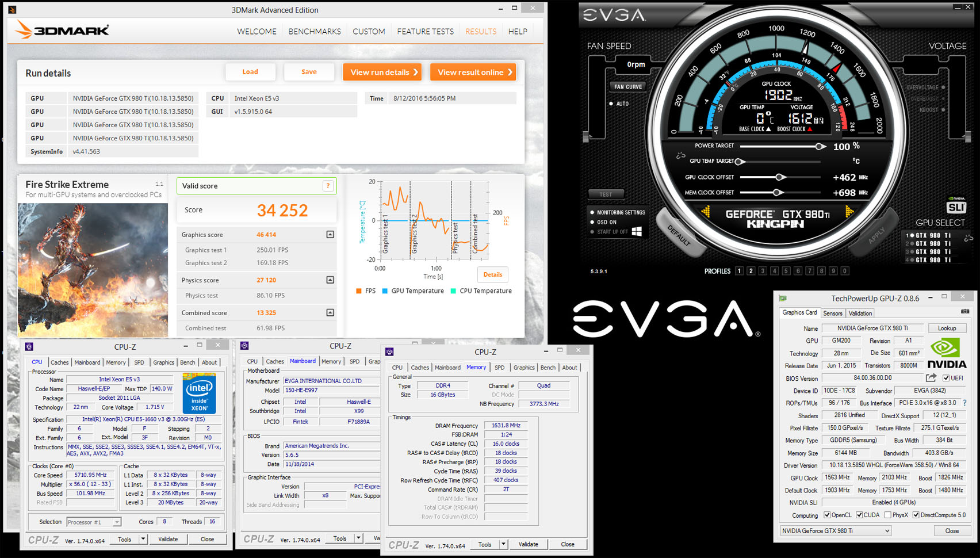The width and height of the screenshot is (980, 558).
Task: Open the BENCHMARKS tab in 3DMark
Action: 315,31
